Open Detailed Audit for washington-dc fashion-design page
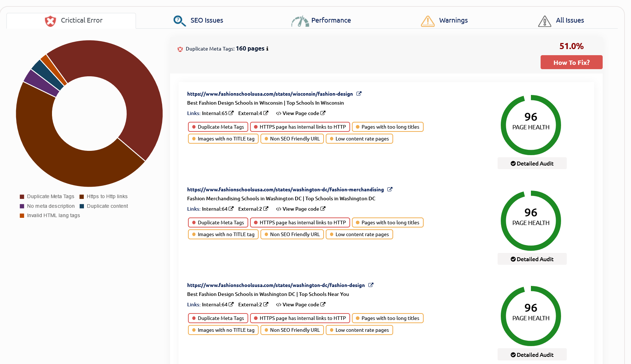The width and height of the screenshot is (631, 364). [x=532, y=355]
